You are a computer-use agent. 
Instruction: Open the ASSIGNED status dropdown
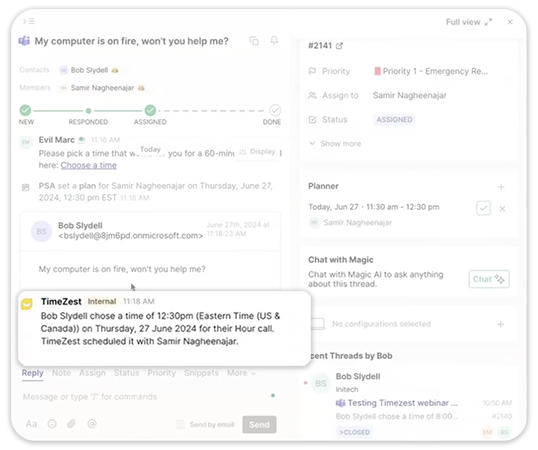(394, 120)
